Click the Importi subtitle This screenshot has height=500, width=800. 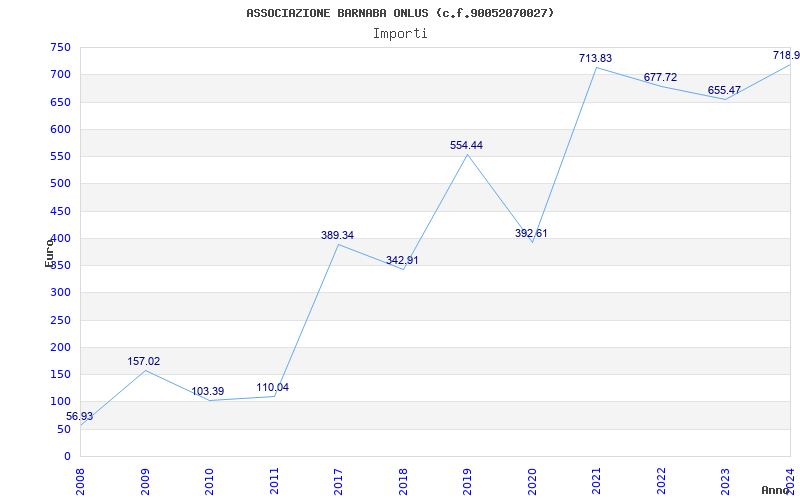pos(400,34)
